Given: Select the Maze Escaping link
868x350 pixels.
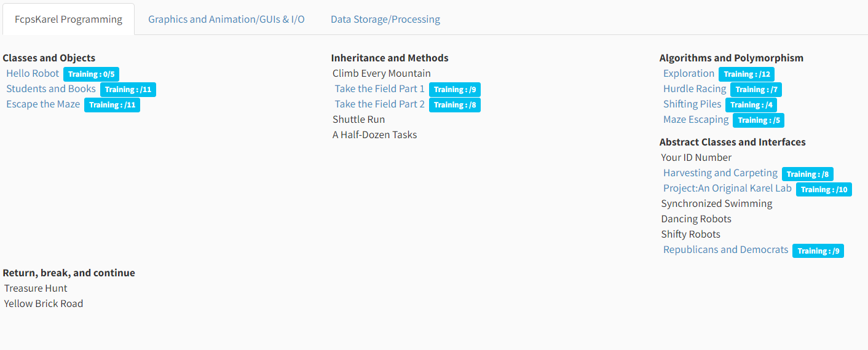Looking at the screenshot, I should coord(696,120).
